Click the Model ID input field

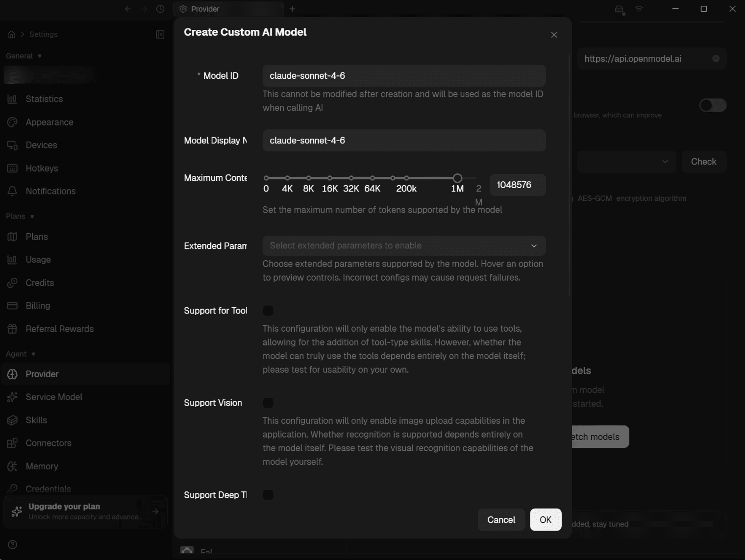pos(404,75)
